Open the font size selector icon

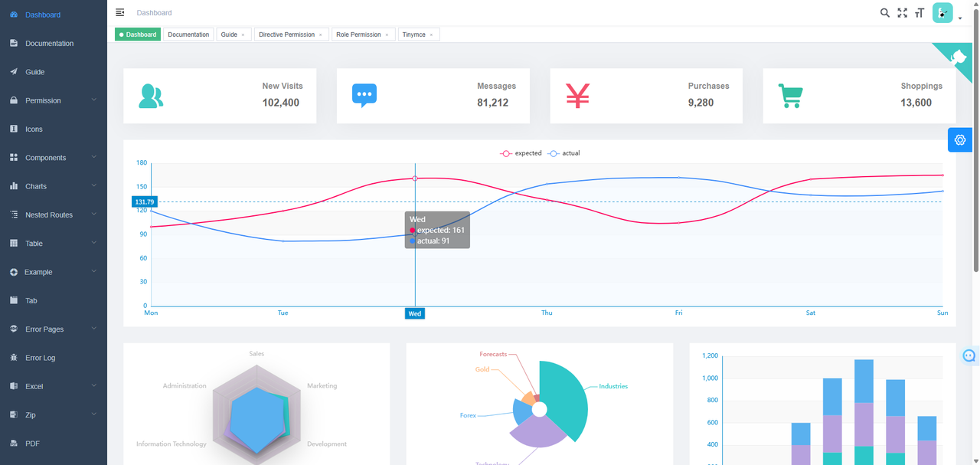point(920,13)
